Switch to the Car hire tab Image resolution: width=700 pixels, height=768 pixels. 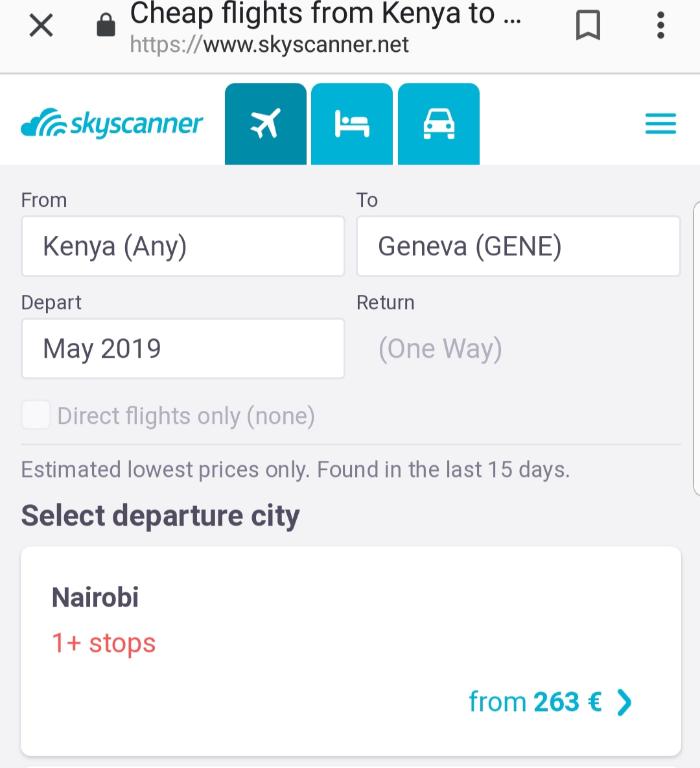[x=439, y=123]
